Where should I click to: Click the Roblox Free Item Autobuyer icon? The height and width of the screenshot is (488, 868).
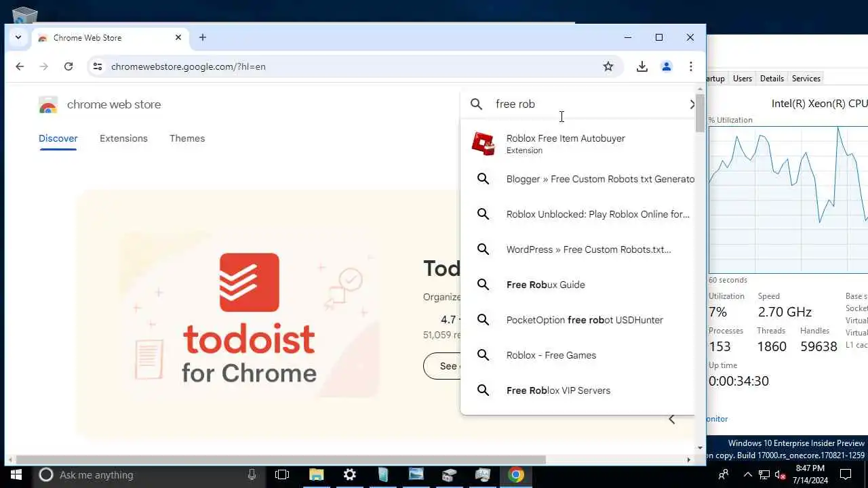(x=484, y=144)
